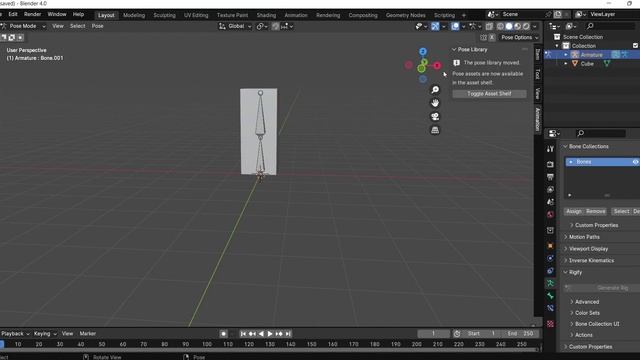Open the Bone Constraints properties tab icon
640x360 pixels.
point(550,308)
